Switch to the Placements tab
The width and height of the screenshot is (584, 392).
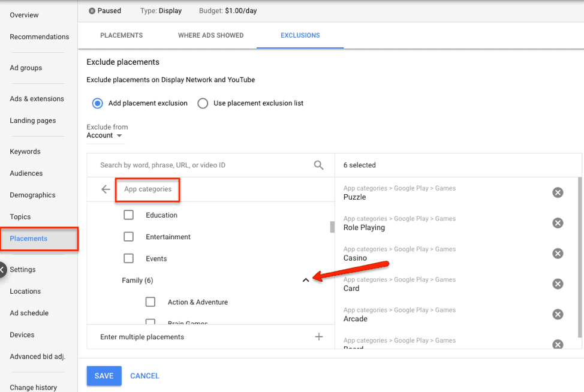[122, 35]
